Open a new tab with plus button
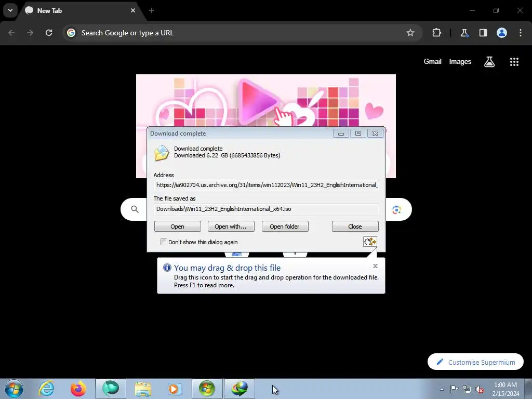This screenshot has width=532, height=399. (x=152, y=10)
